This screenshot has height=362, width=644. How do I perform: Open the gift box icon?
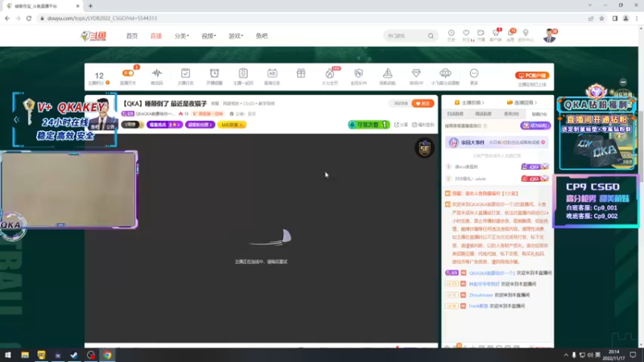(x=300, y=73)
